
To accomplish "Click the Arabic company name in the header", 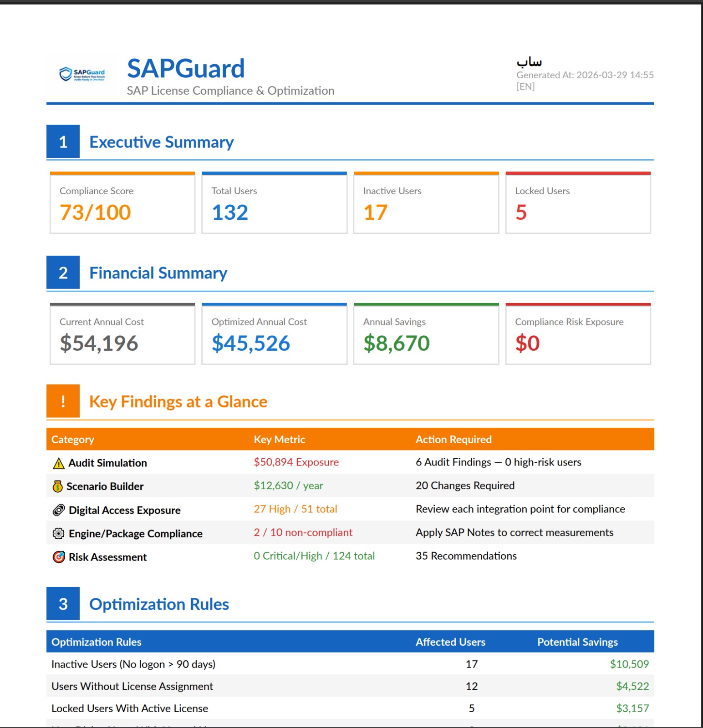I will point(529,61).
